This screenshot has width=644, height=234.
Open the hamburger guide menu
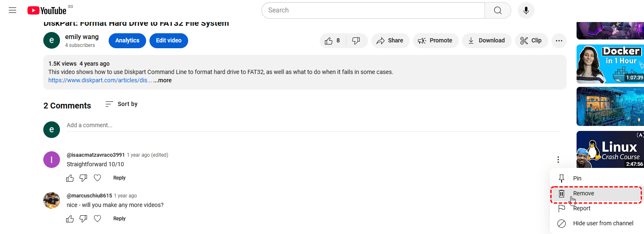(x=12, y=10)
